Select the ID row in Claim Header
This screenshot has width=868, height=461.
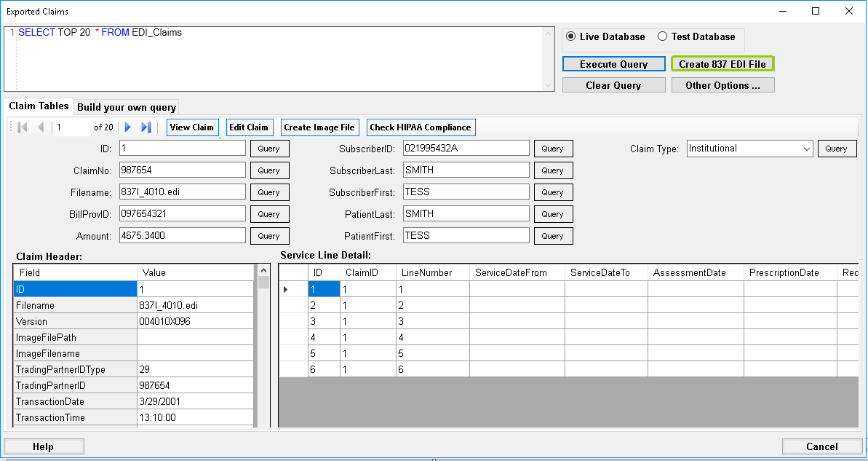point(134,289)
